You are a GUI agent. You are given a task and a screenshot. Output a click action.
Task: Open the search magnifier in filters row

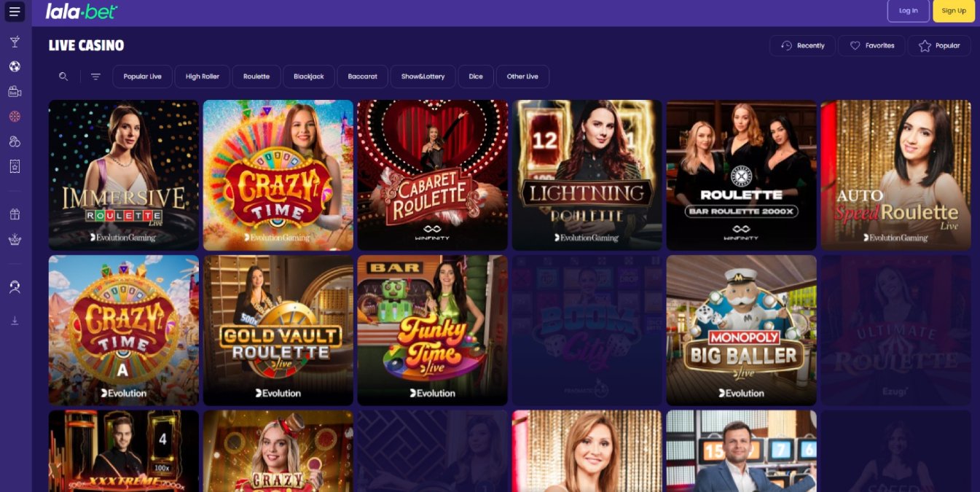click(x=63, y=77)
